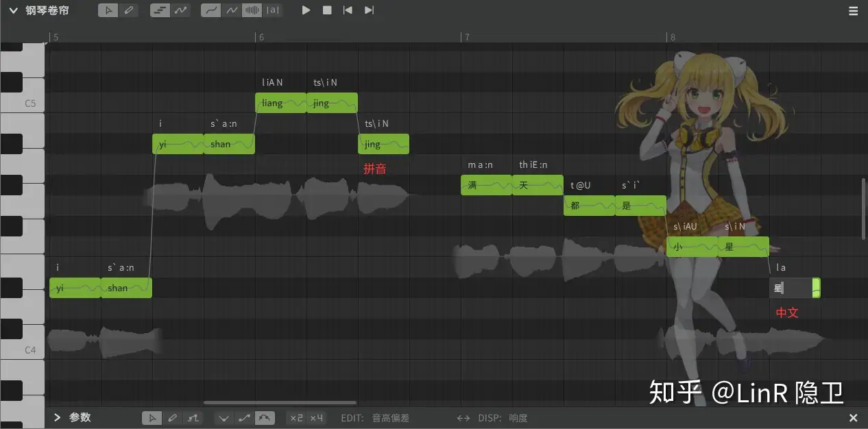
Task: Select the '星' note with s\ i N phoneme
Action: (743, 247)
